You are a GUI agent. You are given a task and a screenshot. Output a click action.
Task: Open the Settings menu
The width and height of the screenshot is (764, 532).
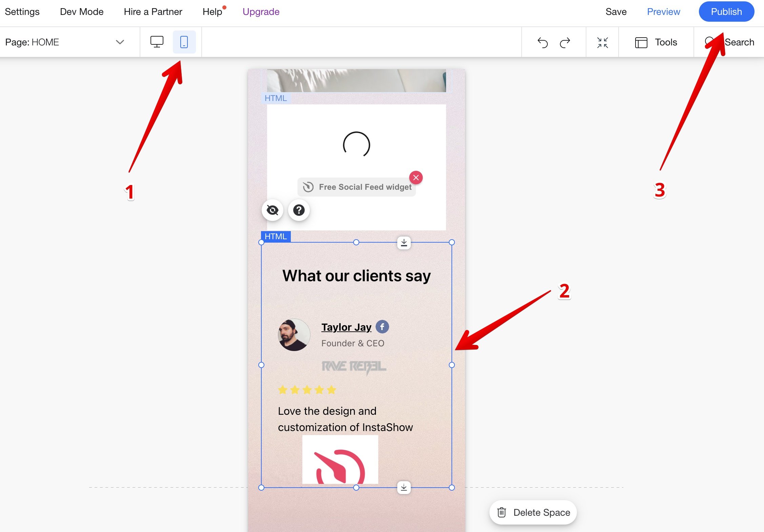pyautogui.click(x=22, y=12)
